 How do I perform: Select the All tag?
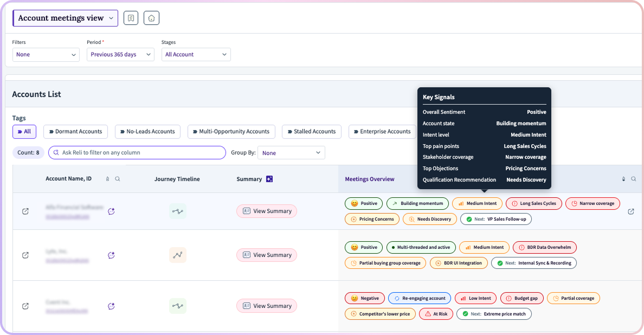tap(24, 132)
